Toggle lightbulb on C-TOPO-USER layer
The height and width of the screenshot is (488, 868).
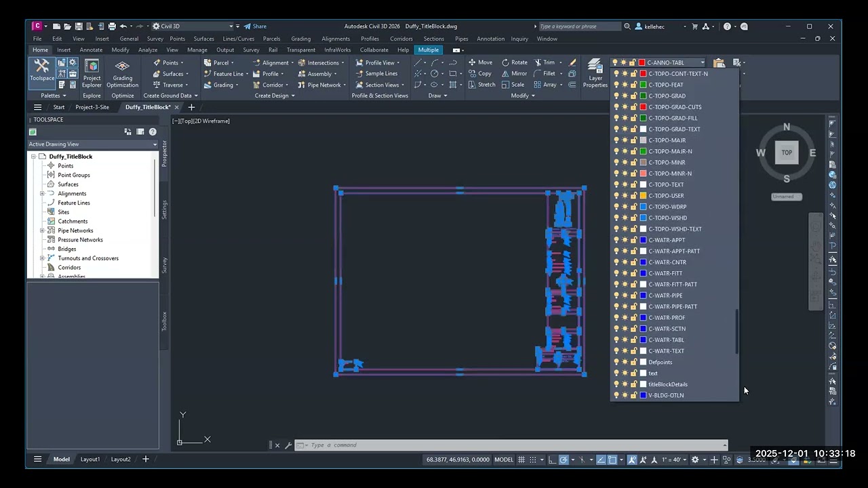(616, 196)
